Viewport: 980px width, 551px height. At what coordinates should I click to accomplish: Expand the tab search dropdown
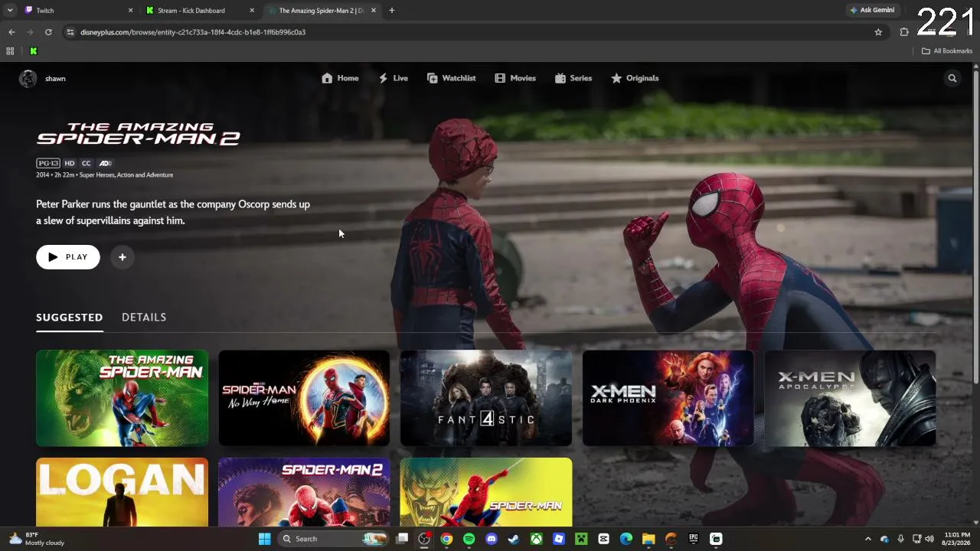9,11
